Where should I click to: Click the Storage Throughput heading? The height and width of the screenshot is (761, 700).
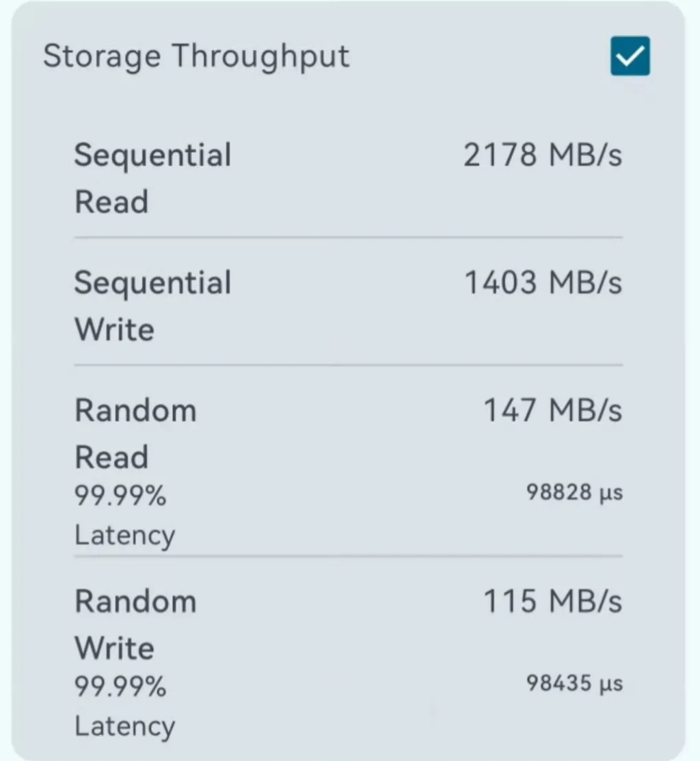pos(196,56)
